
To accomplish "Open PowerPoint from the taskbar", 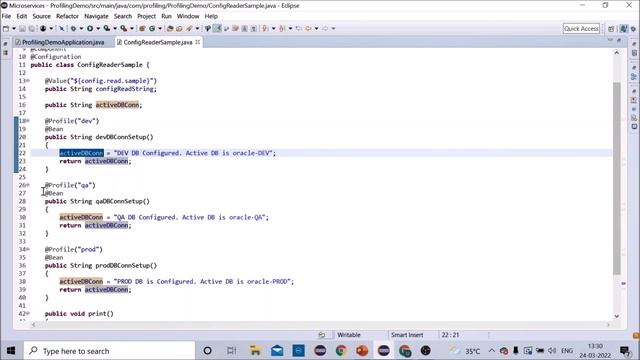I will (x=362, y=351).
